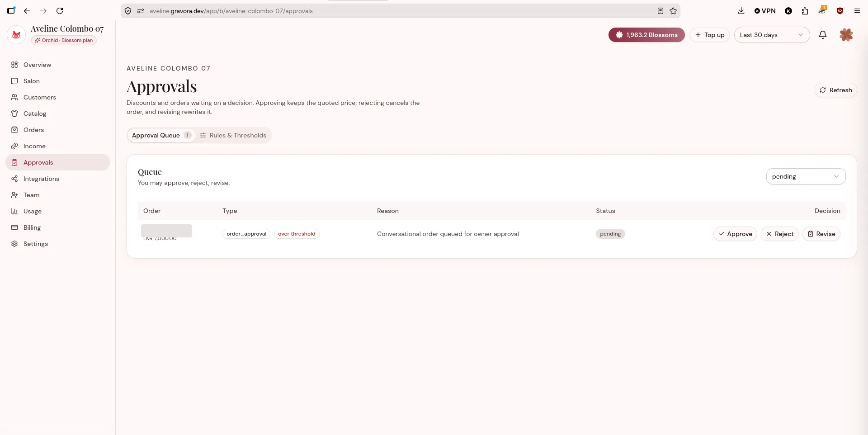This screenshot has height=435, width=868.
Task: Click the browser address bar
Action: pos(400,11)
